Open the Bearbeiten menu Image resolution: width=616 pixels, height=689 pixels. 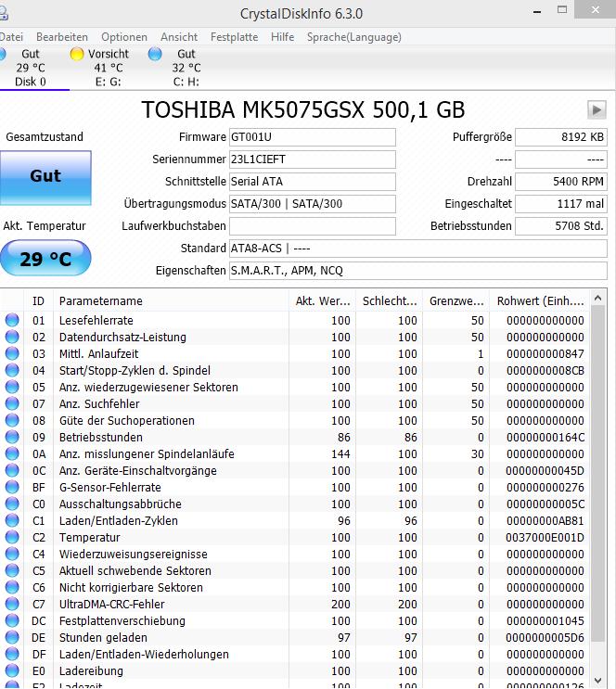62,37
